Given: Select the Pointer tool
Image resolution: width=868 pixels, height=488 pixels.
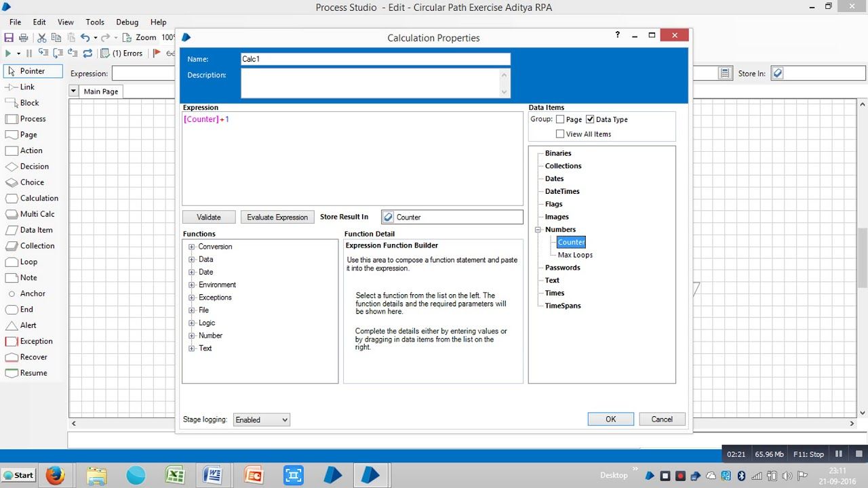Looking at the screenshot, I should [33, 71].
